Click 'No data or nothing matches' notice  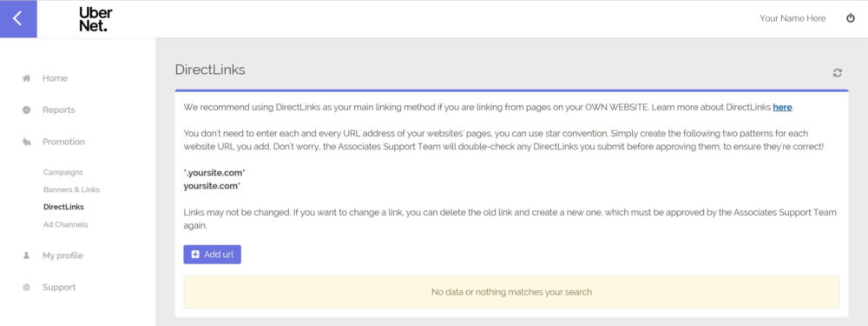point(511,291)
